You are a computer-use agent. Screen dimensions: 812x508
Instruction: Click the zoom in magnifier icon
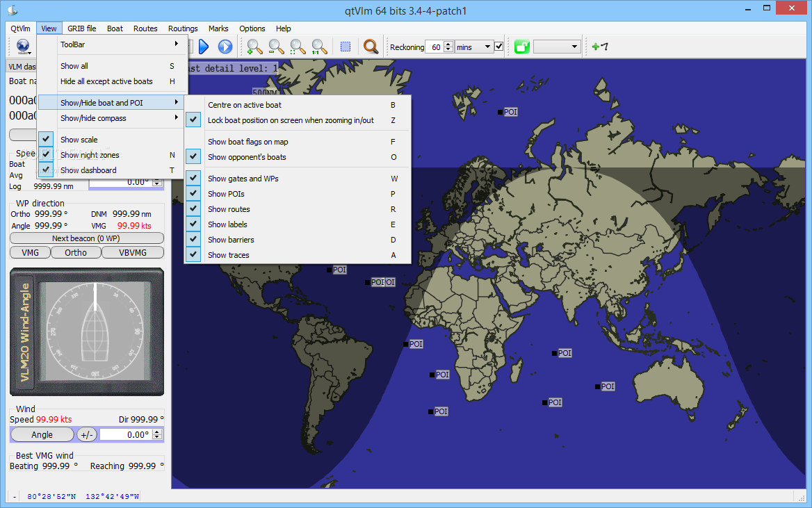(x=254, y=47)
